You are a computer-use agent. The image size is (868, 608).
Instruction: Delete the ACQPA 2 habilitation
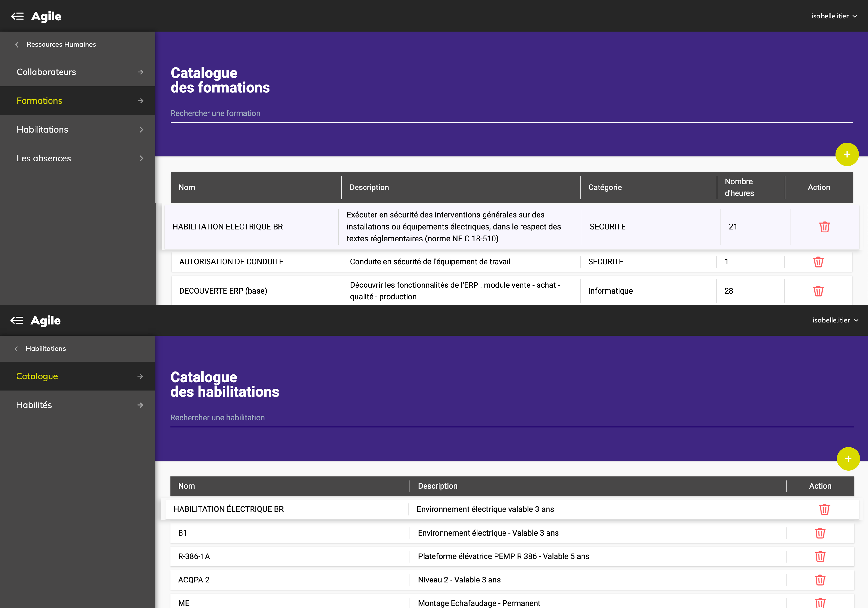(x=820, y=580)
